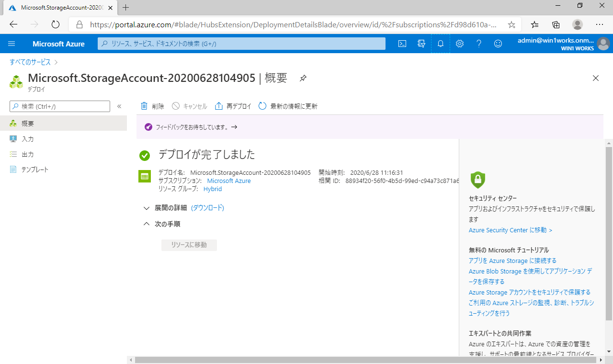Image resolution: width=613 pixels, height=364 pixels.
Task: Select 入力 in the left menu
Action: [63, 139]
